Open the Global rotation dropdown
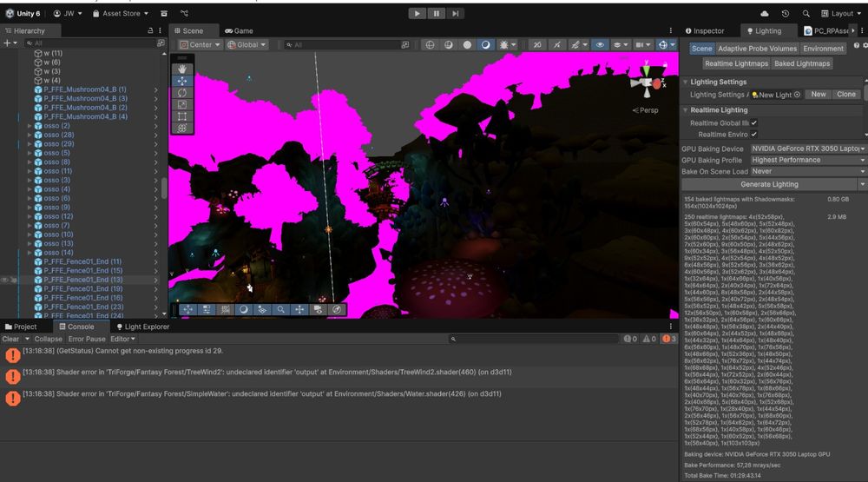The height and width of the screenshot is (482, 868). click(x=247, y=45)
